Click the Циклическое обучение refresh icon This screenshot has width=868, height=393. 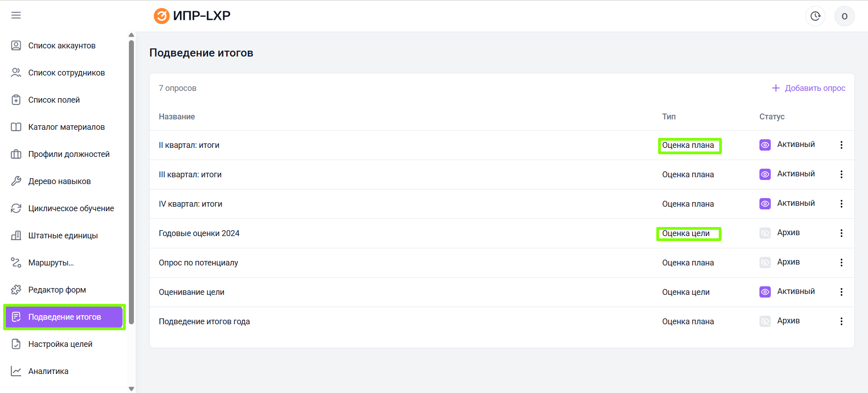[16, 208]
